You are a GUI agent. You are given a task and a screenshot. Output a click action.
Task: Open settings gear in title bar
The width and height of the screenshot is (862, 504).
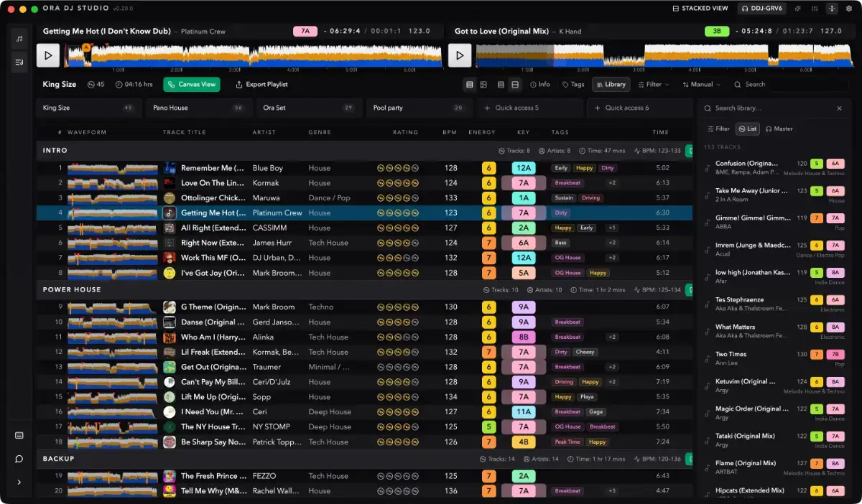pyautogui.click(x=849, y=9)
